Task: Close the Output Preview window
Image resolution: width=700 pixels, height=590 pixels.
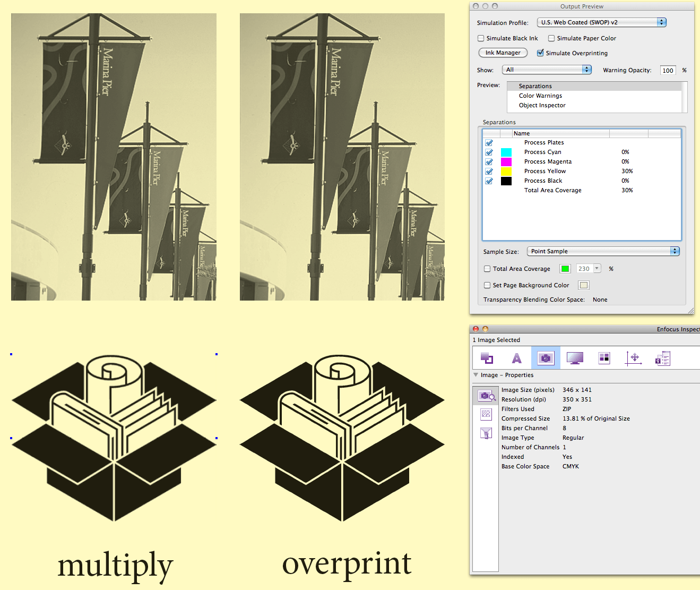Action: pyautogui.click(x=476, y=6)
